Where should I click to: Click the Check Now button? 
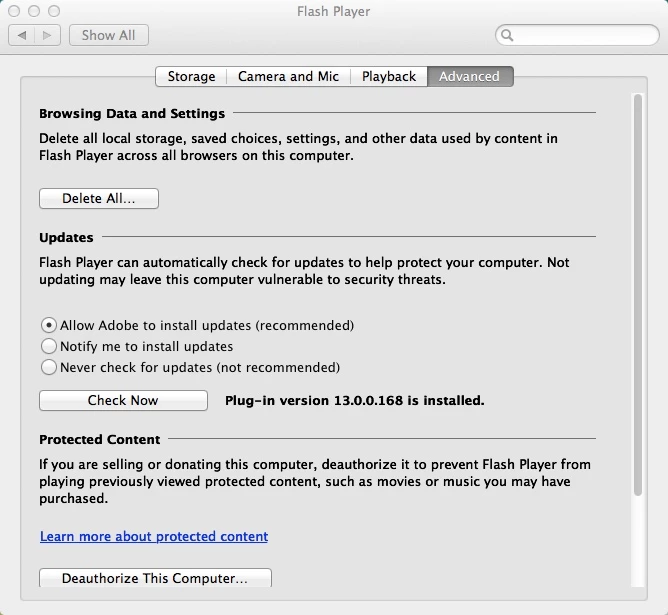click(123, 400)
